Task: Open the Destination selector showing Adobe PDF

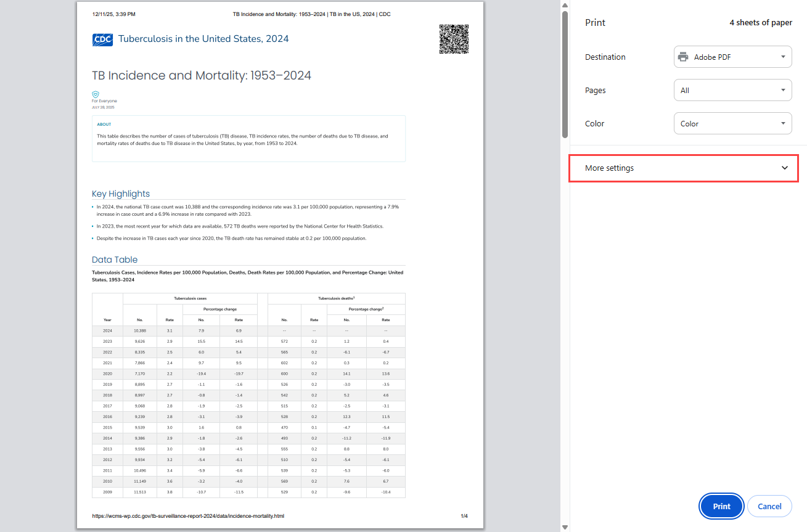Action: 732,56
